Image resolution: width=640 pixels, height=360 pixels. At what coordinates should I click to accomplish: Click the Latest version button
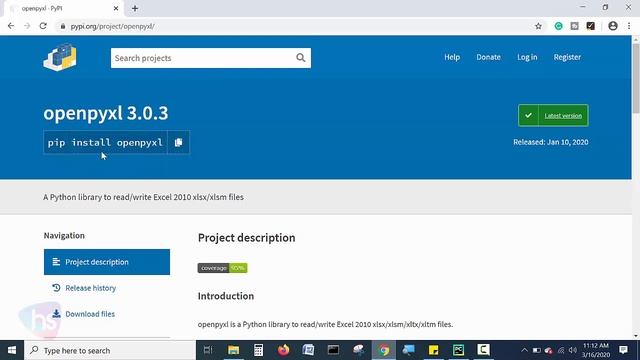coord(553,116)
